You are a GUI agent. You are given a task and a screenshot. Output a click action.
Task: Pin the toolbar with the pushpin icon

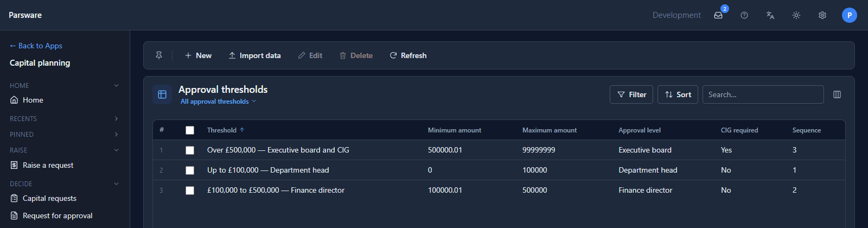click(x=159, y=55)
